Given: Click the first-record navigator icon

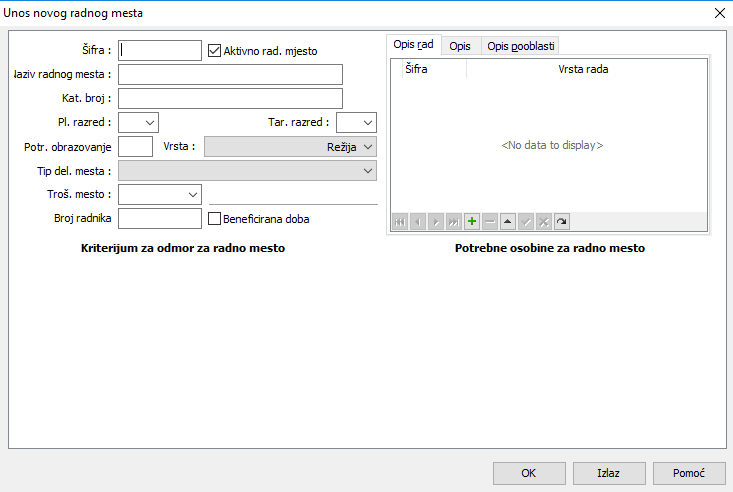Looking at the screenshot, I should coord(400,221).
